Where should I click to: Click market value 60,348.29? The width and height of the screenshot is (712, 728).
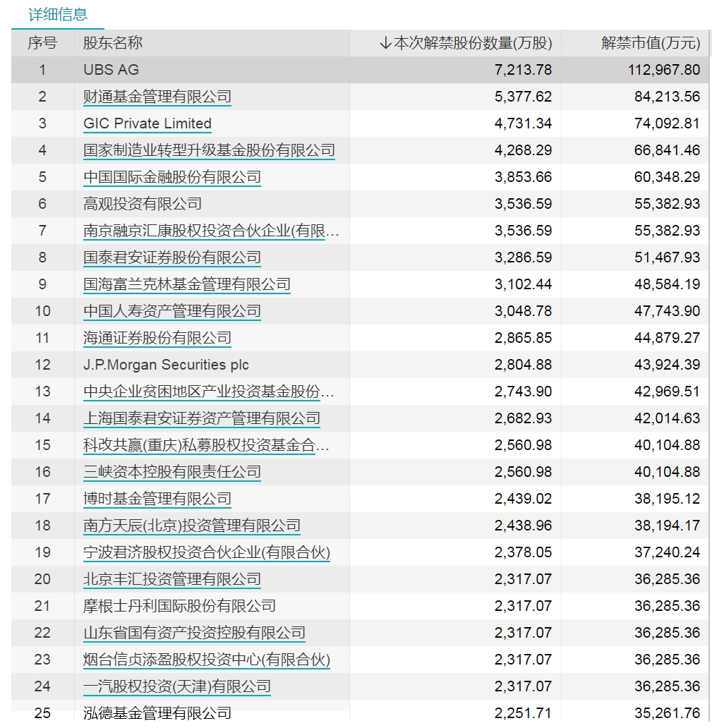667,177
